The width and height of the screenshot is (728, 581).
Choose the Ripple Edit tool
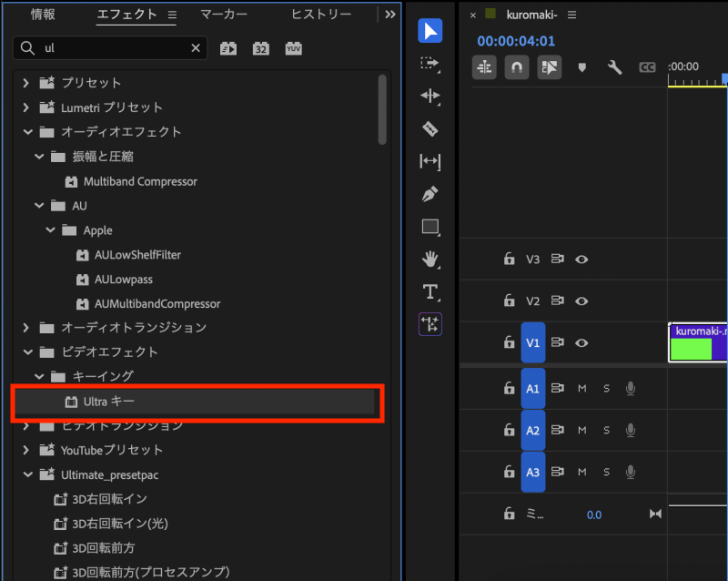click(430, 96)
